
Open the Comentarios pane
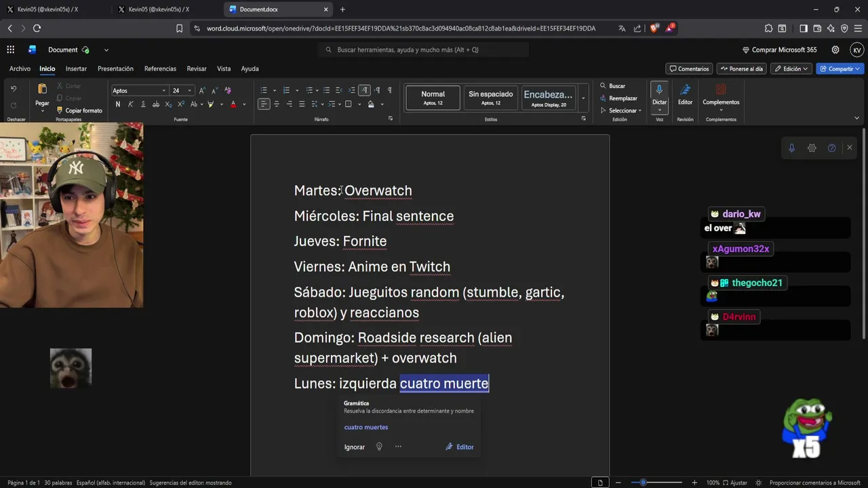pyautogui.click(x=689, y=68)
